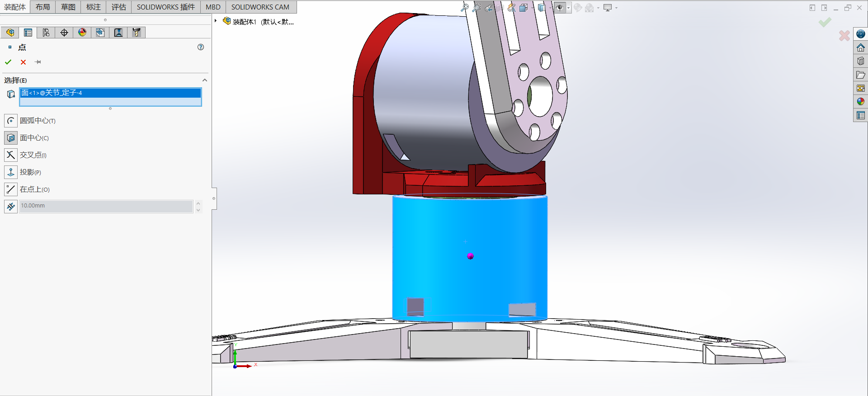Switch to the 草图 tab
The height and width of the screenshot is (396, 868).
[x=68, y=7]
